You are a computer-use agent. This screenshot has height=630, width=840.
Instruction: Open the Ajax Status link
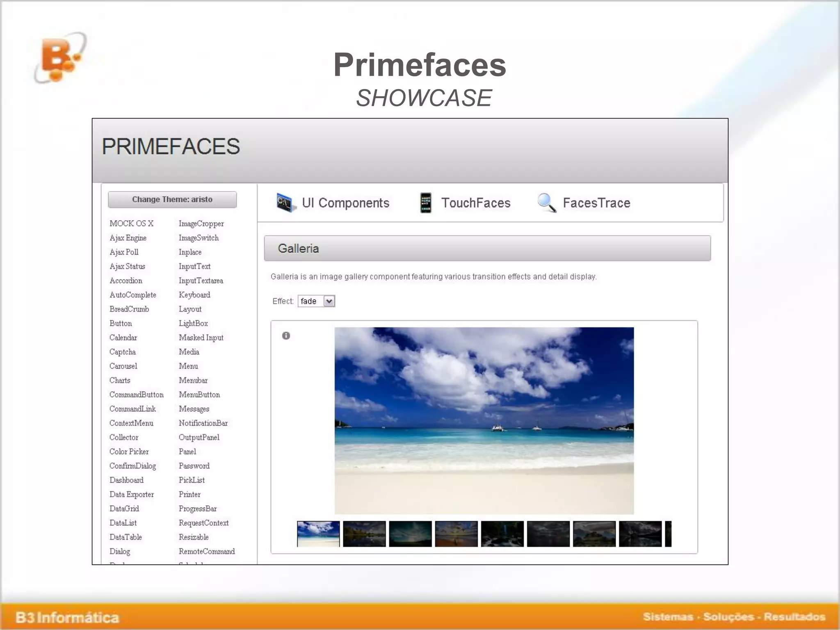coord(127,267)
